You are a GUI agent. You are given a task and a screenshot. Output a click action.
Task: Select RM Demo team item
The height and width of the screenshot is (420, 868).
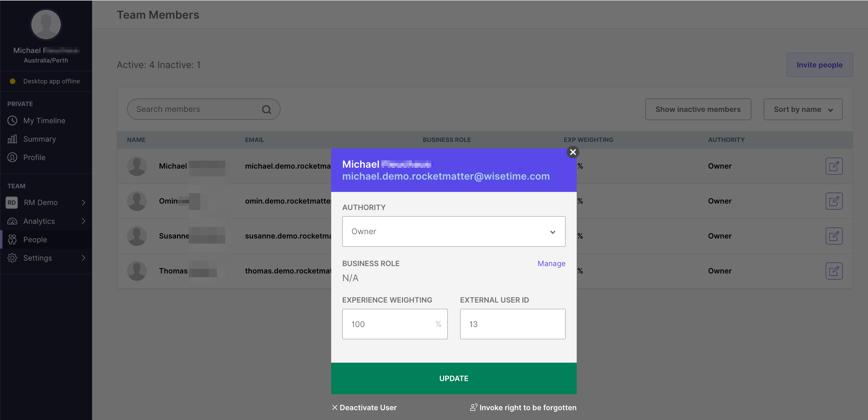click(41, 203)
